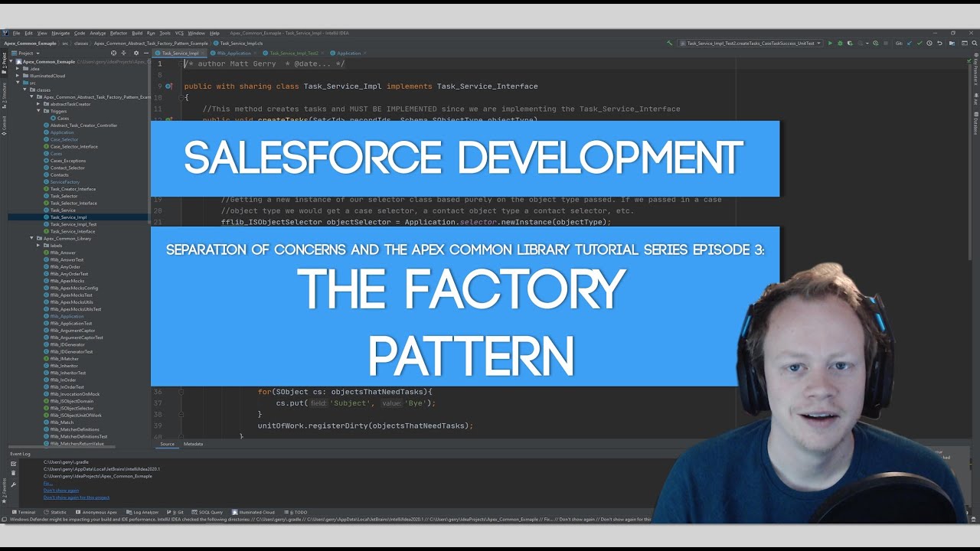Image resolution: width=980 pixels, height=551 pixels.
Task: Click the collapse all icon in Project panel
Action: 123,53
